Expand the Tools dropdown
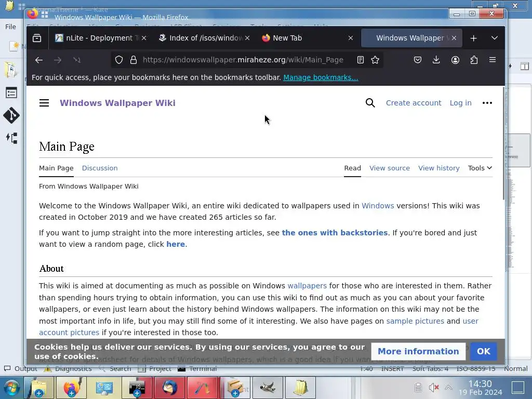 tap(480, 168)
